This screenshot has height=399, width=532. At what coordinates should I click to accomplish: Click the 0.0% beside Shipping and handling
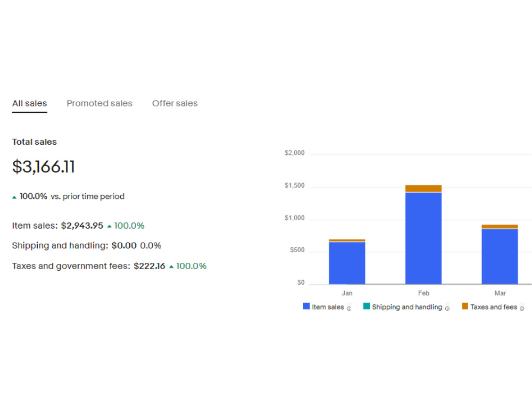[151, 246]
